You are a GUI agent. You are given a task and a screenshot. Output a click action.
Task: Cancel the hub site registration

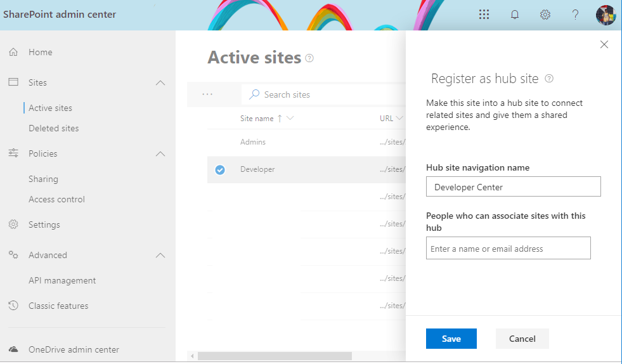tap(522, 339)
